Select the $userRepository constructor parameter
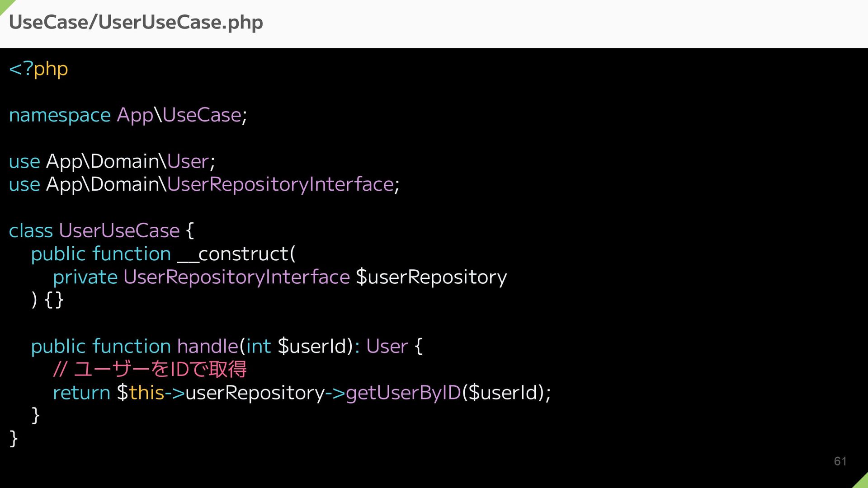The width and height of the screenshot is (868, 488). pos(431,277)
